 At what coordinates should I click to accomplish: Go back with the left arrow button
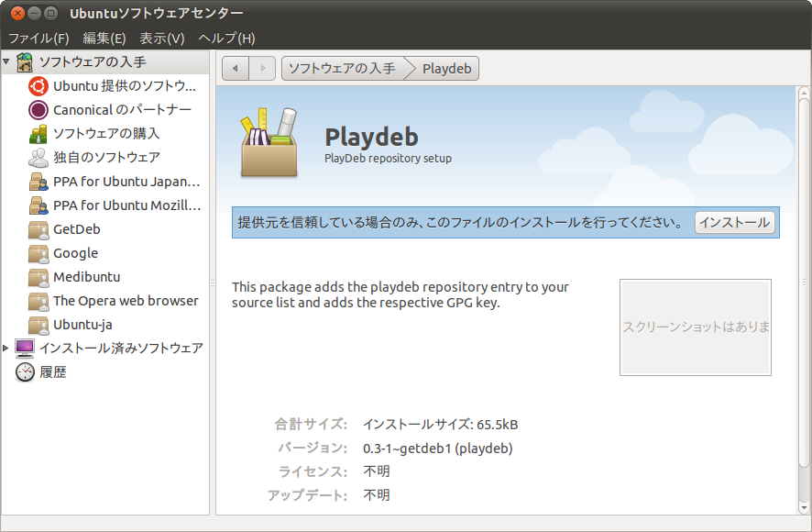point(236,69)
